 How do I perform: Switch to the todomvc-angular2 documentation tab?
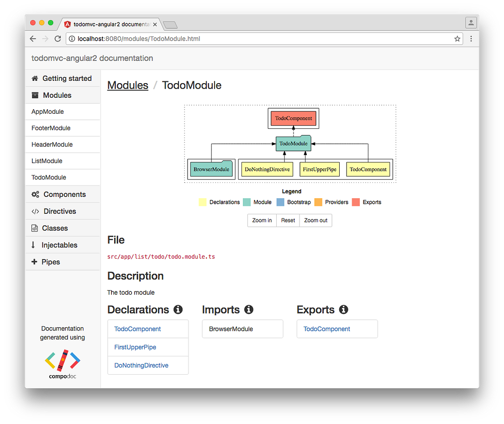click(x=110, y=24)
